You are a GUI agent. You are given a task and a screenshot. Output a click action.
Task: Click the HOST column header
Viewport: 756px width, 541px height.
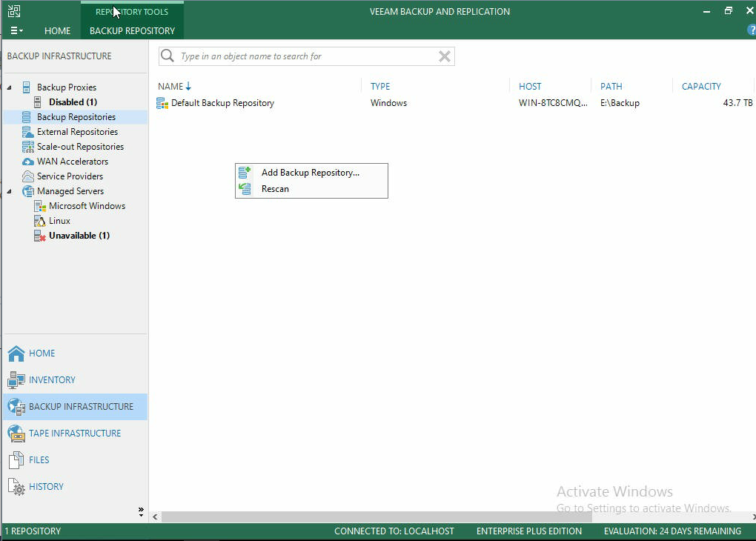pyautogui.click(x=530, y=86)
